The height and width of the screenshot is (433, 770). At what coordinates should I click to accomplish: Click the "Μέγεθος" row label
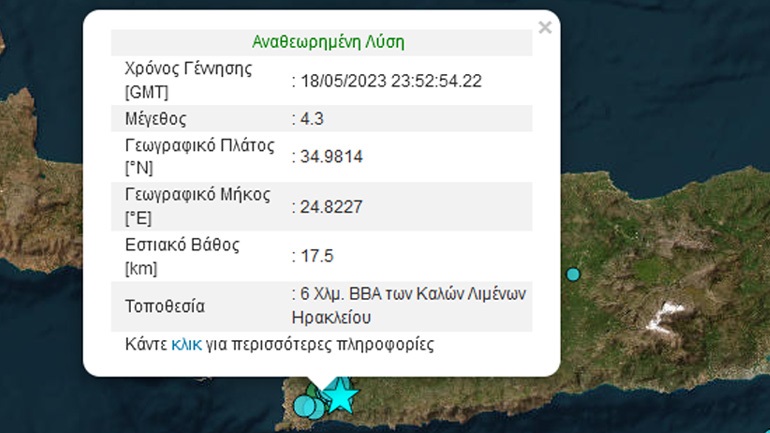click(155, 119)
